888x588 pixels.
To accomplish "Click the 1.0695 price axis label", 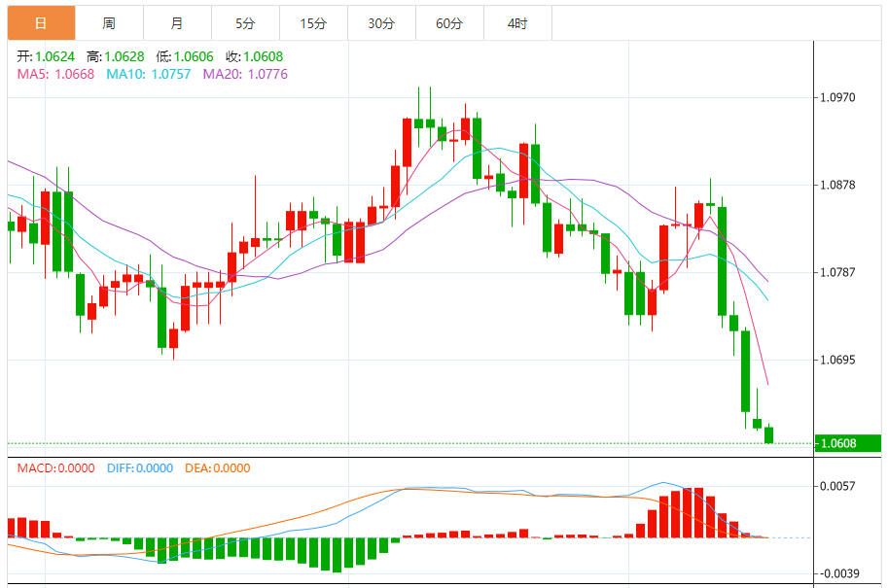I will click(837, 360).
